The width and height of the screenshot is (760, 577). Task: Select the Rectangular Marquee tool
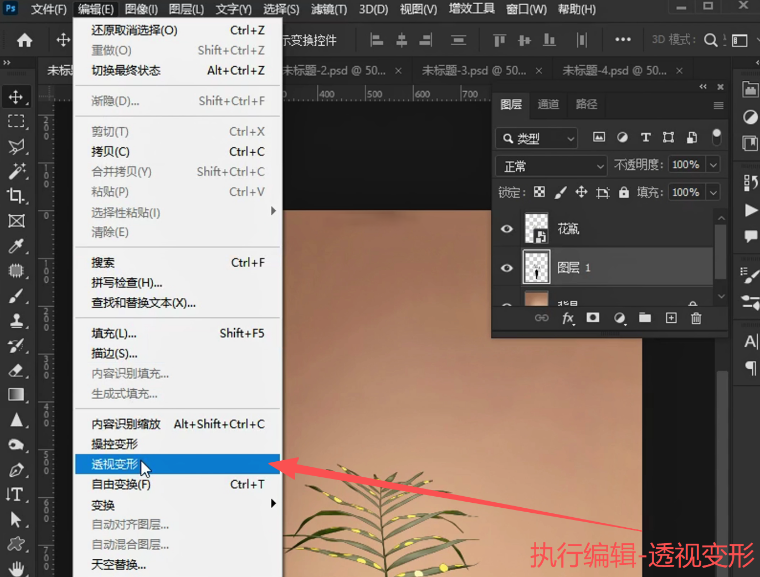coord(16,121)
